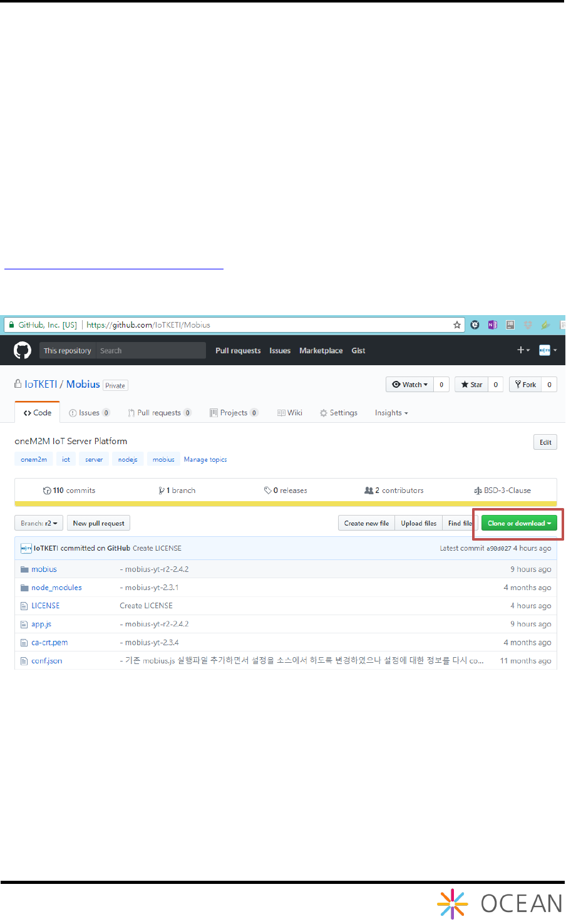
Task: Open the Wiki tab
Action: (x=290, y=413)
